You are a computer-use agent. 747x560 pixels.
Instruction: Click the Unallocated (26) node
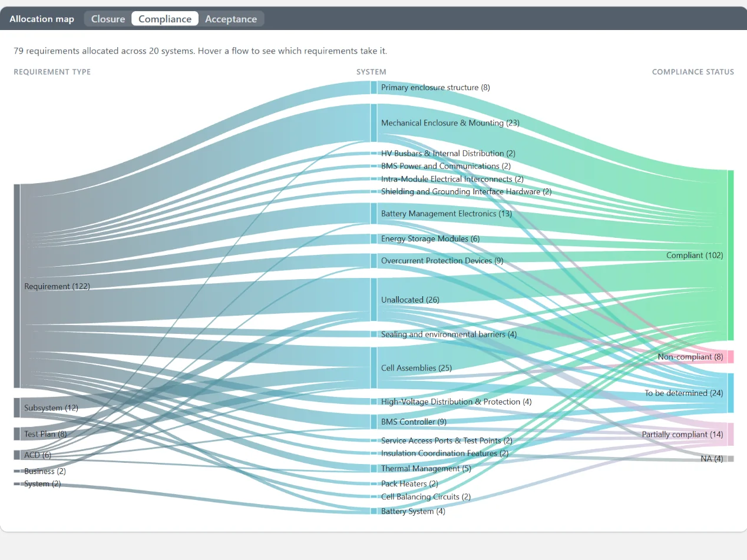coord(410,300)
